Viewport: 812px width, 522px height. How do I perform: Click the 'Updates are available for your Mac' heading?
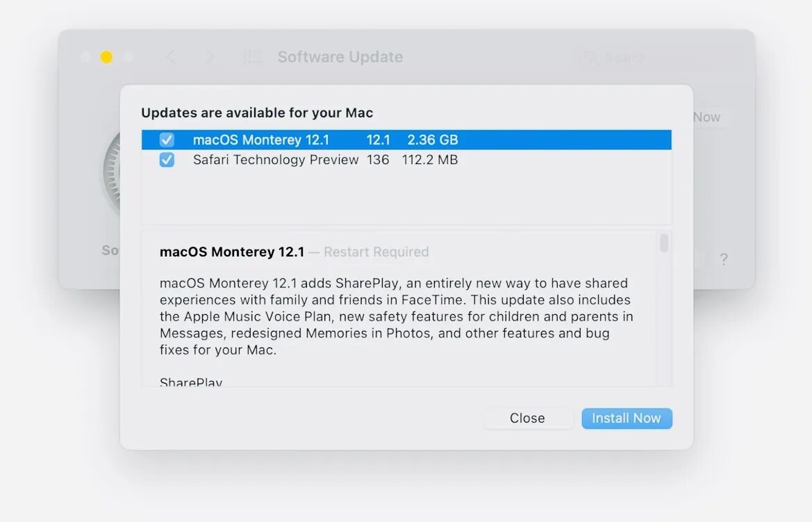point(257,113)
